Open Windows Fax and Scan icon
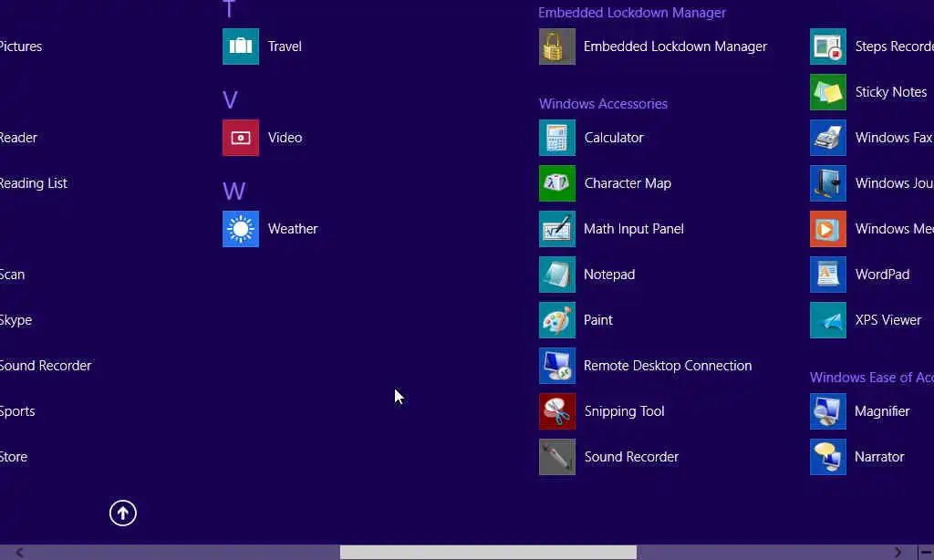Viewport: 934px width, 560px height. tap(828, 138)
